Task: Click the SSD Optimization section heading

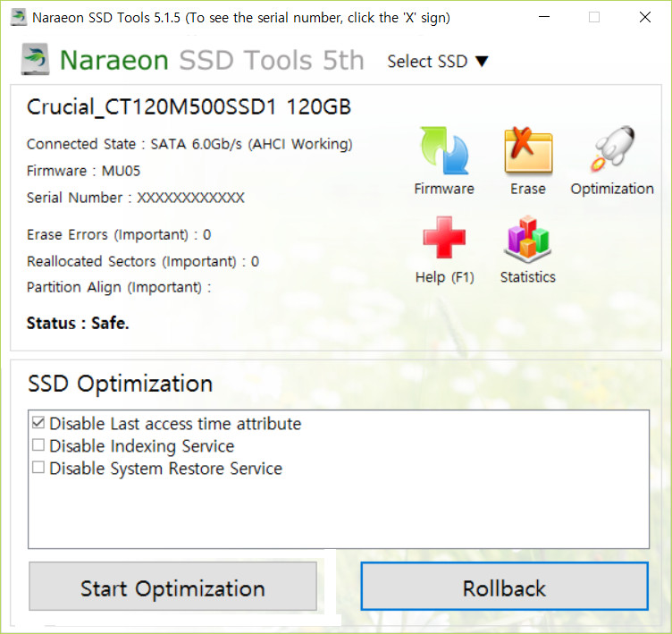Action: pyautogui.click(x=120, y=384)
